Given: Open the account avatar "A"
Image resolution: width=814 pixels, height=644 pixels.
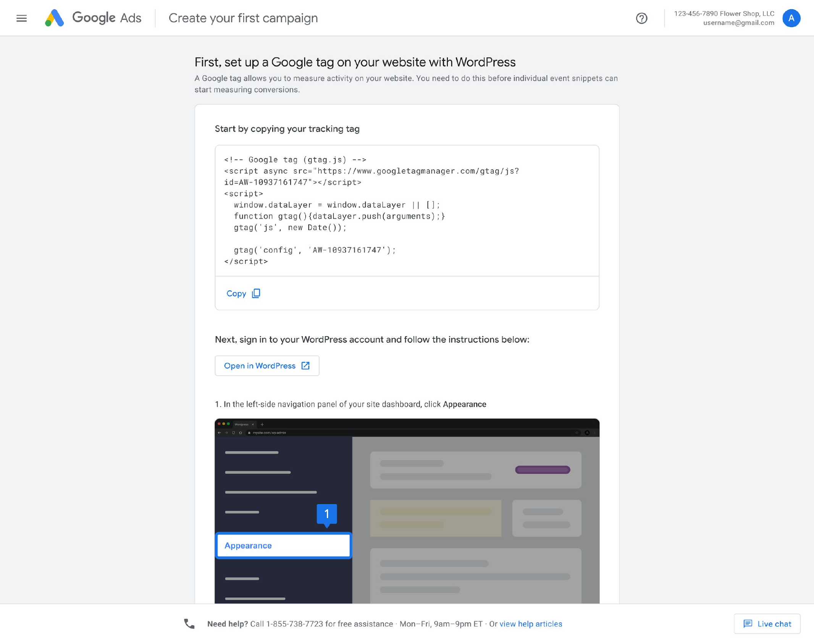Looking at the screenshot, I should point(791,18).
